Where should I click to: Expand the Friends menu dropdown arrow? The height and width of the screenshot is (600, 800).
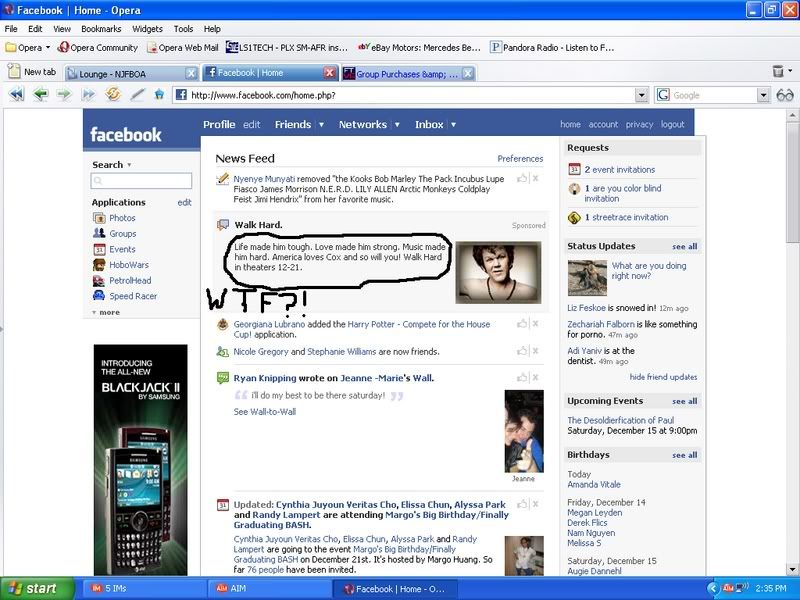point(321,124)
